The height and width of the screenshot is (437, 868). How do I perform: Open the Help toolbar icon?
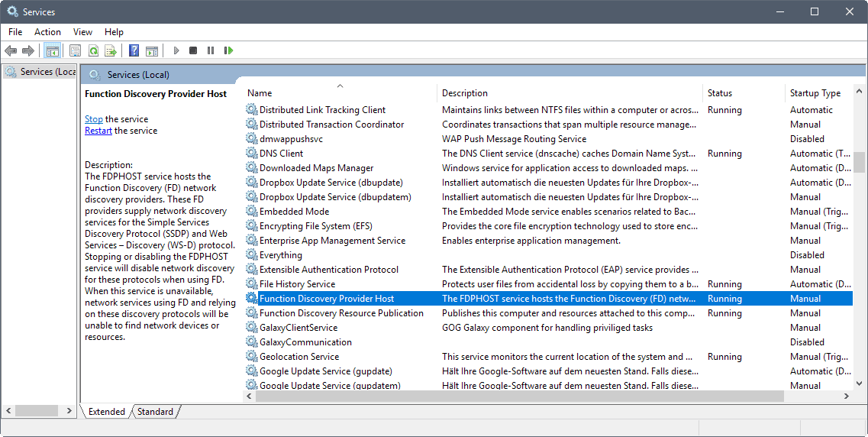coord(134,51)
